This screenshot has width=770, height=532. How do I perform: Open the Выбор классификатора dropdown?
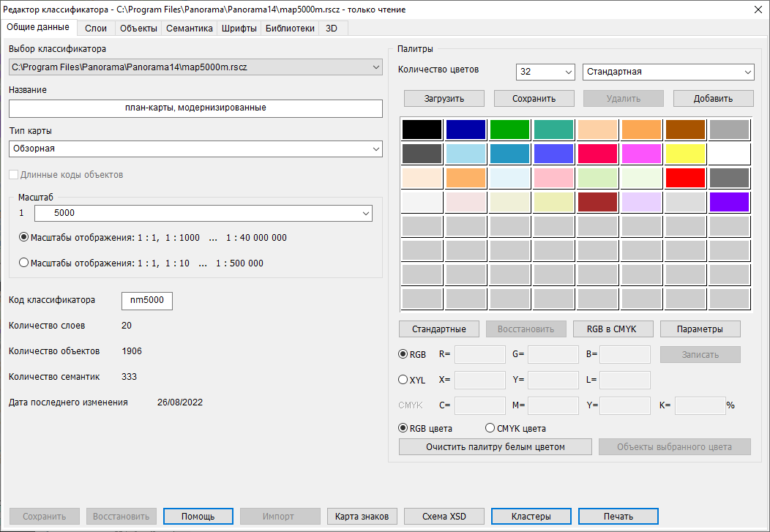point(375,67)
